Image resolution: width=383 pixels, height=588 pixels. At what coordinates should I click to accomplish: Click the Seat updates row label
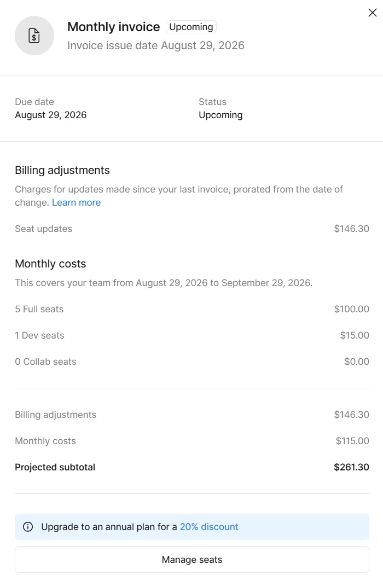pyautogui.click(x=44, y=229)
